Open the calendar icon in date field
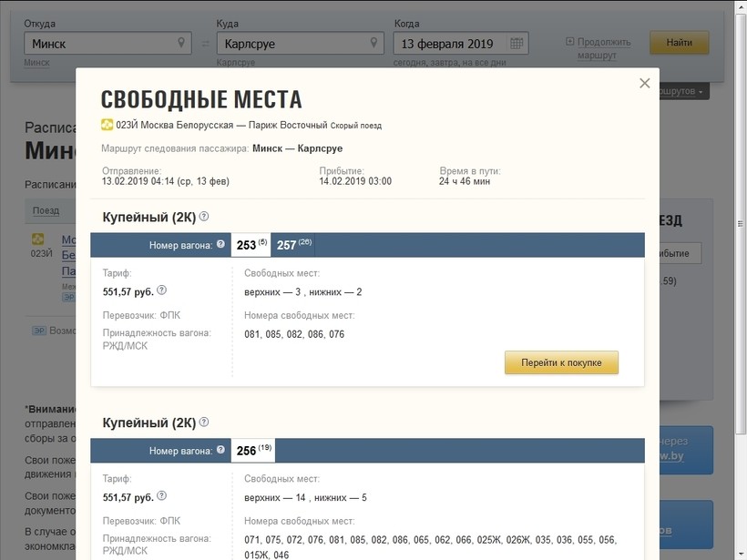Screen dimensions: 747x560 (517, 43)
